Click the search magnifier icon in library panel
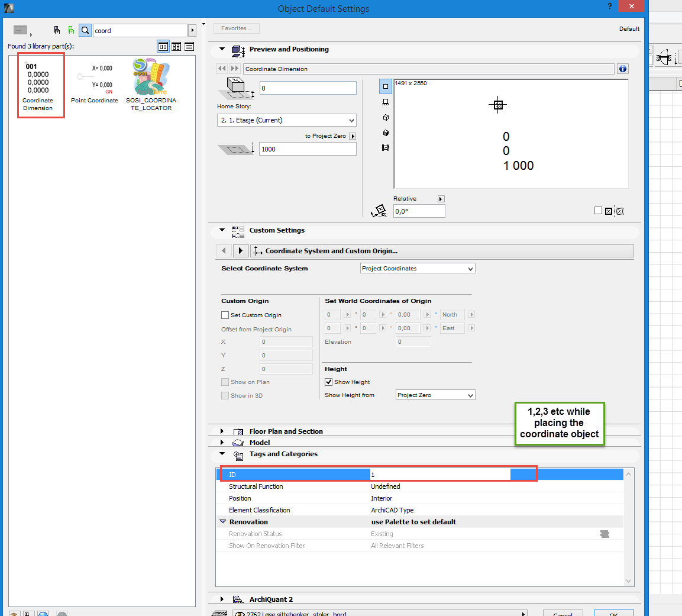This screenshot has width=682, height=616. (x=85, y=30)
